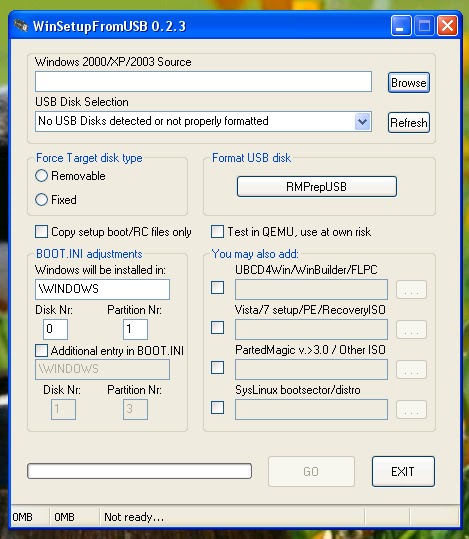This screenshot has width=469, height=539.
Task: Close the WinSetupFromUSB window
Action: pos(447,25)
